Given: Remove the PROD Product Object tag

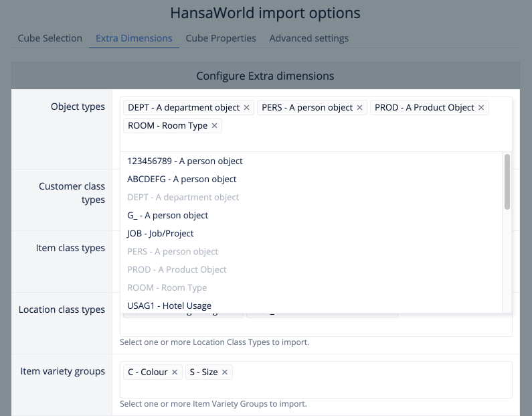Looking at the screenshot, I should point(481,107).
